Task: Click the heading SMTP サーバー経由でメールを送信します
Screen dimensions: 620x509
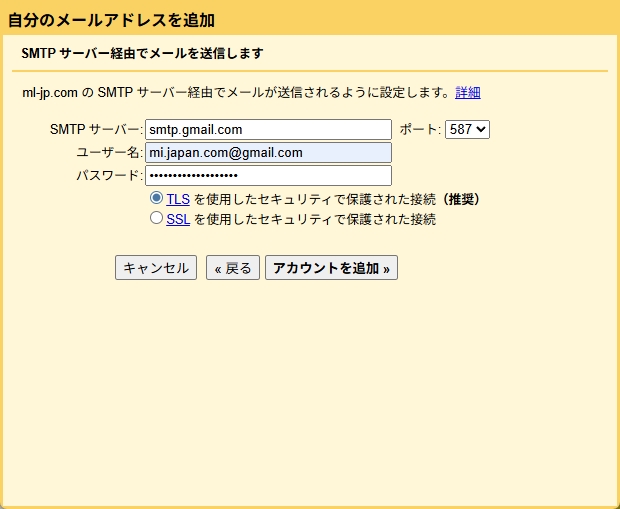Action: tap(142, 53)
